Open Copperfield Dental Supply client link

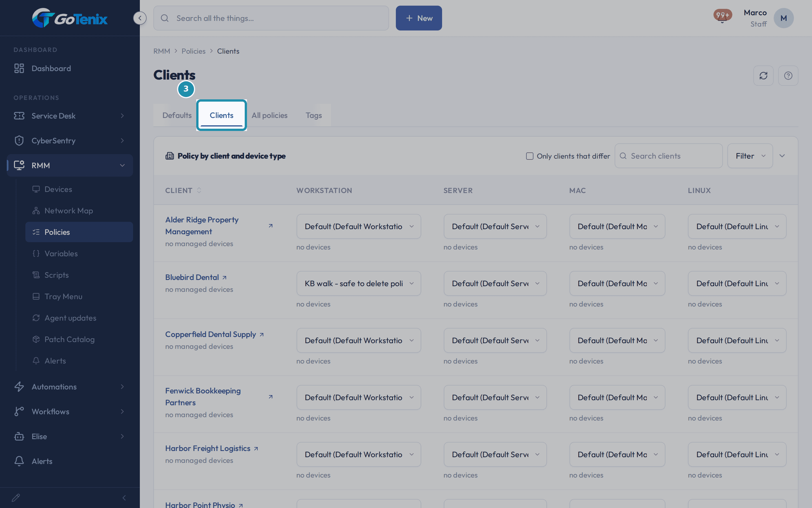(x=210, y=335)
